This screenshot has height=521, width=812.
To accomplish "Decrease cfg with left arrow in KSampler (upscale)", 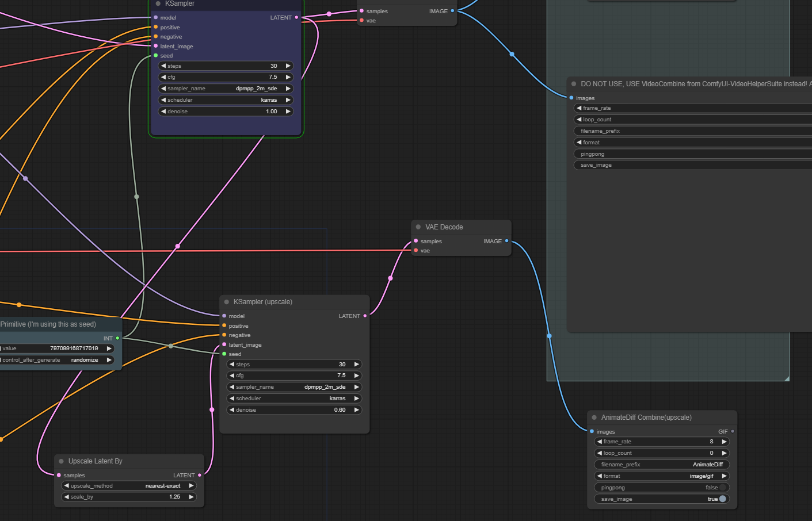I will click(232, 376).
